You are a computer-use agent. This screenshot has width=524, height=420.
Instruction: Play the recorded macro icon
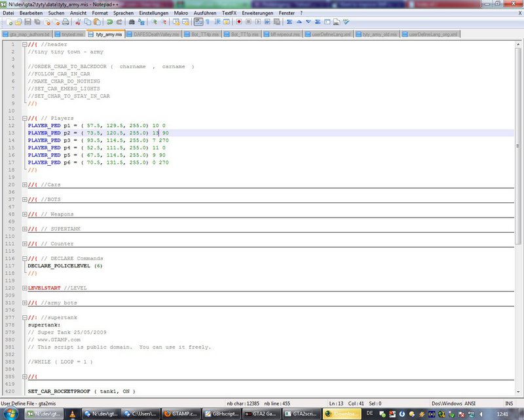(x=258, y=22)
